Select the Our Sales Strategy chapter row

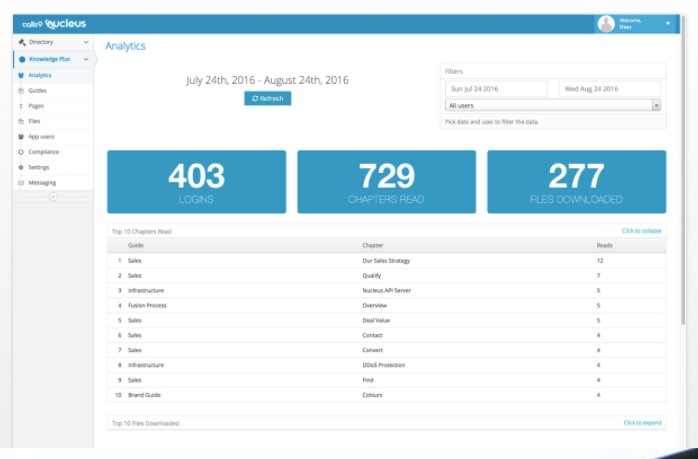click(386, 261)
